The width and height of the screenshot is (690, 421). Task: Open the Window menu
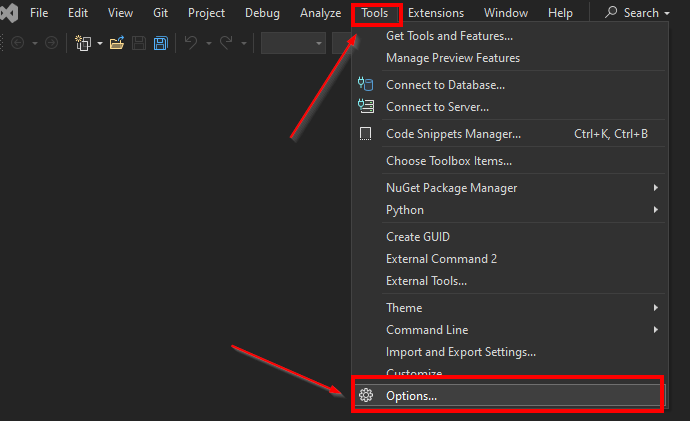click(506, 13)
